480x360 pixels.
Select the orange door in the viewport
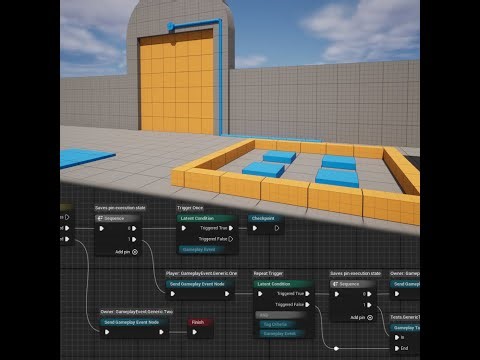pos(176,82)
